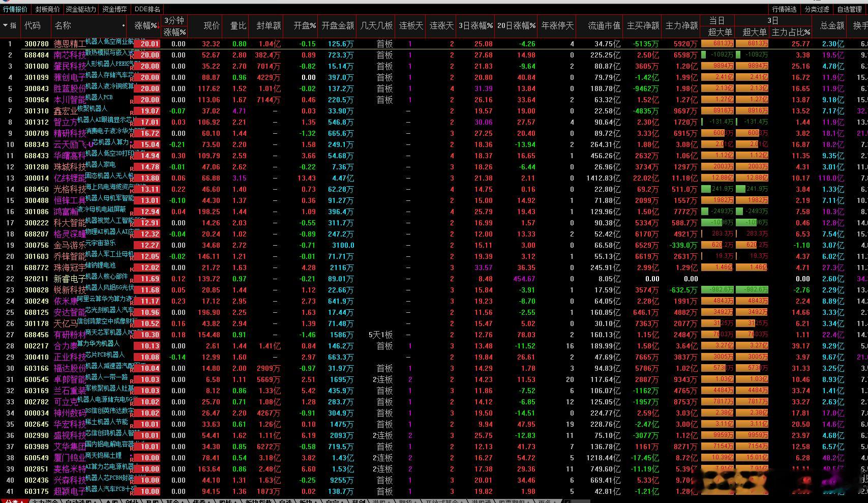Click 5天1板 cell in 有研粉材 row
This screenshot has width=868, height=503.
381,335
